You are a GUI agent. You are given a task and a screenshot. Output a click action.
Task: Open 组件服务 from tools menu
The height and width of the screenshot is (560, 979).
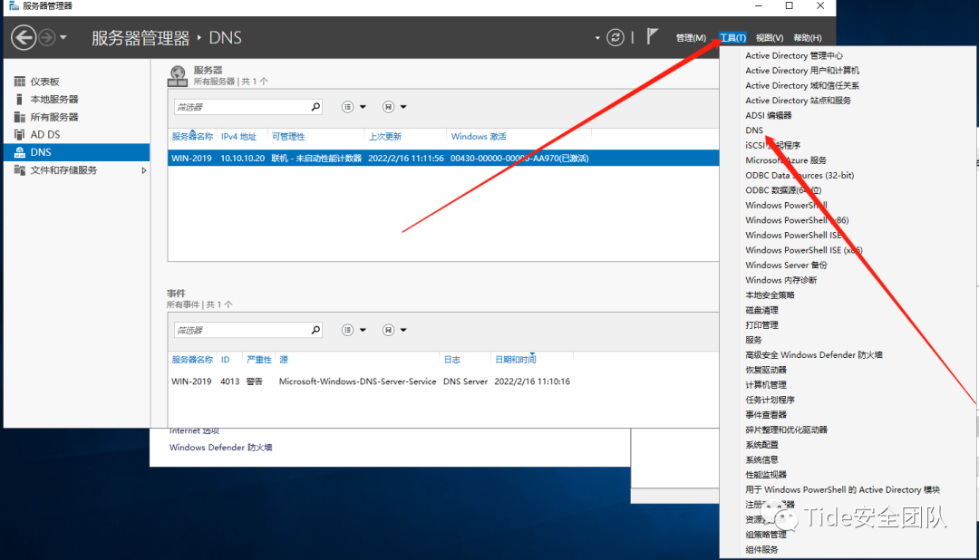pyautogui.click(x=761, y=550)
